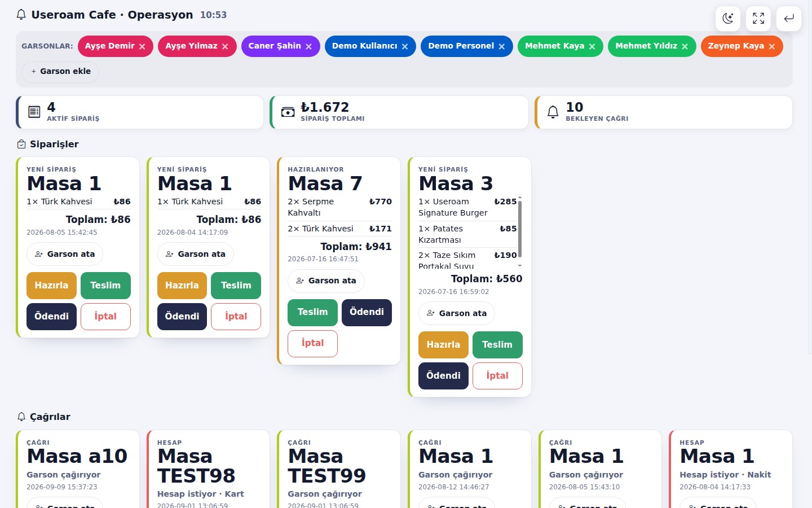Click Garson ata on the 2026-08-05 Masa 1 order
This screenshot has height=508, width=812.
coord(65,254)
